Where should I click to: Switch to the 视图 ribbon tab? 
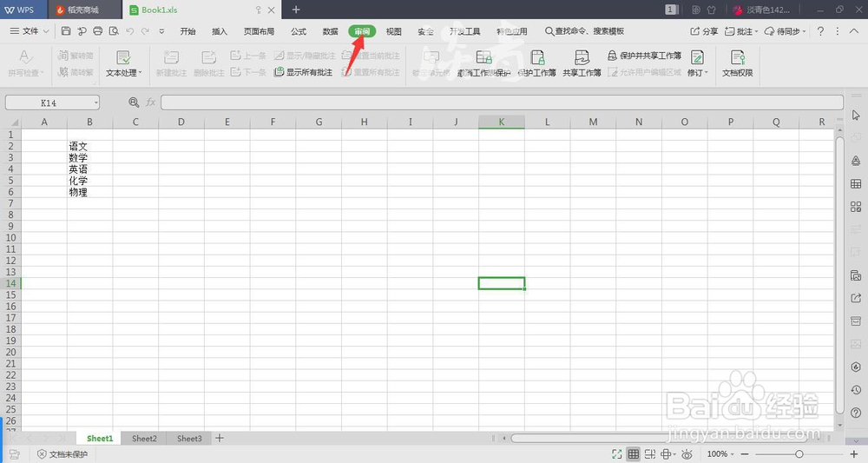pyautogui.click(x=393, y=31)
